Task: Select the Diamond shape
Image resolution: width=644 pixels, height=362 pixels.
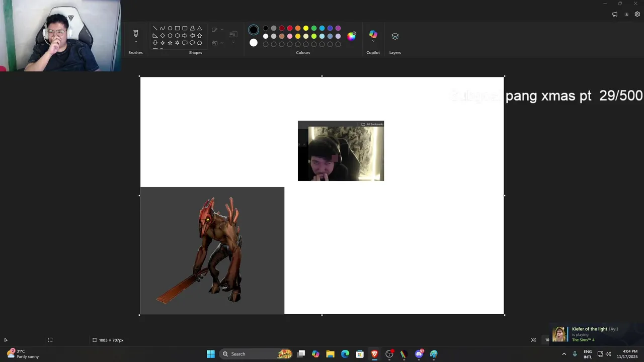Action: tap(163, 36)
